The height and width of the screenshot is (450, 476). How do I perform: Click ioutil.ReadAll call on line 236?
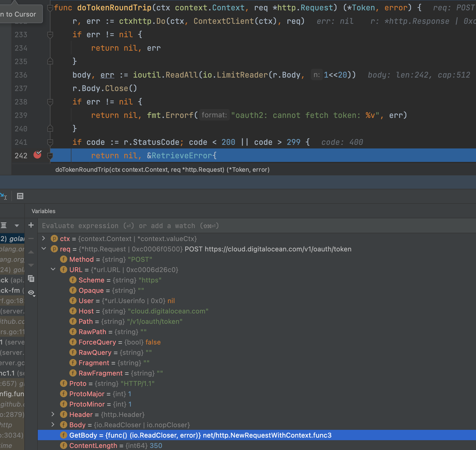pyautogui.click(x=166, y=75)
